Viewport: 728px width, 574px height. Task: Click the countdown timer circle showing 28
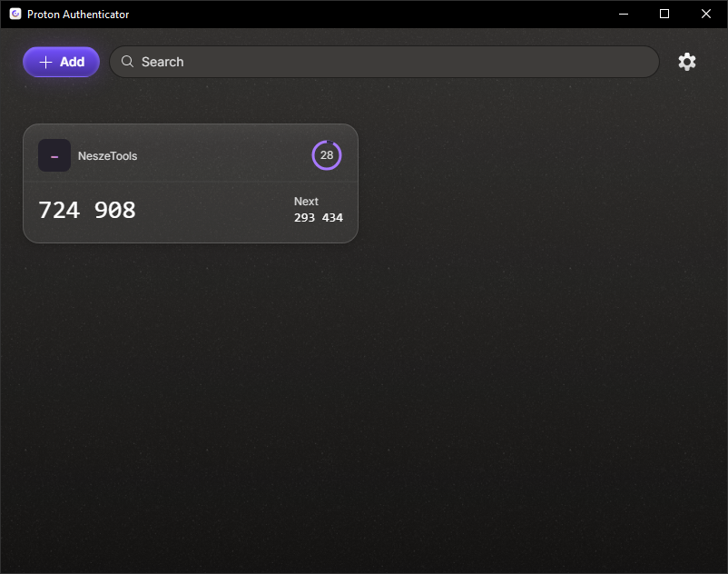point(327,155)
